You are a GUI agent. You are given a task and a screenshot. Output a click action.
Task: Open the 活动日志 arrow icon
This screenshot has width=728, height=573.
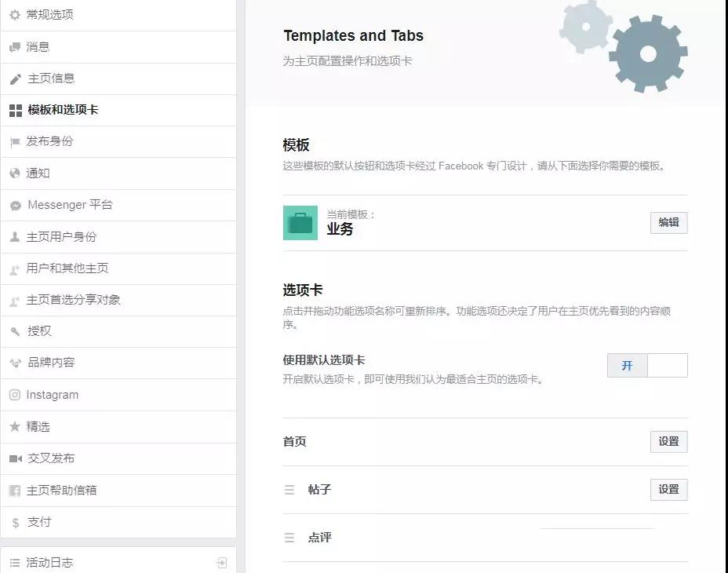(222, 563)
